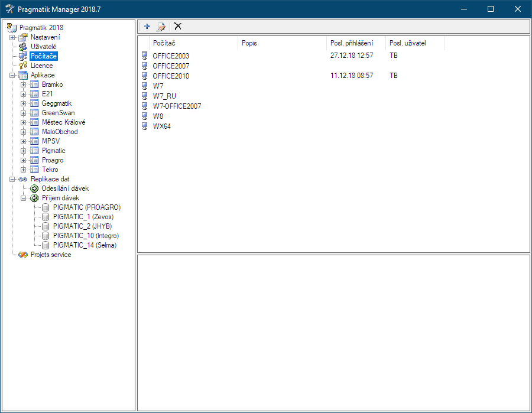Sort by the Počítač column header
Screen dimensions: 532x413
click(x=193, y=43)
